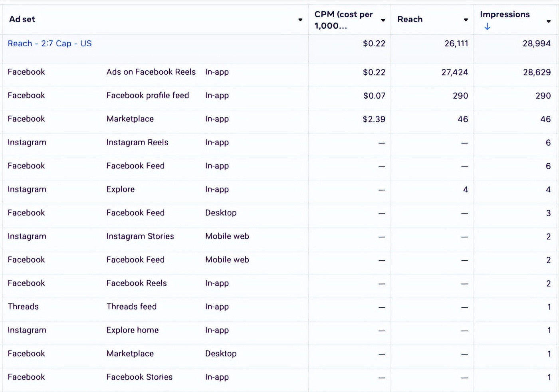The height and width of the screenshot is (392, 559).
Task: Click the Ad set column header
Action: pos(22,19)
